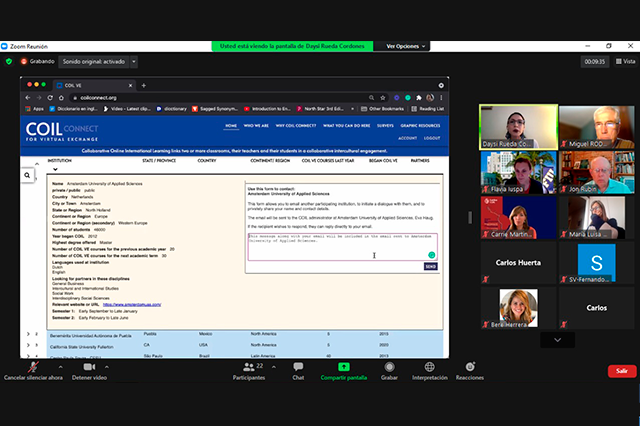Click the coilconnect.org address bar
The height and width of the screenshot is (426, 640).
[220, 98]
